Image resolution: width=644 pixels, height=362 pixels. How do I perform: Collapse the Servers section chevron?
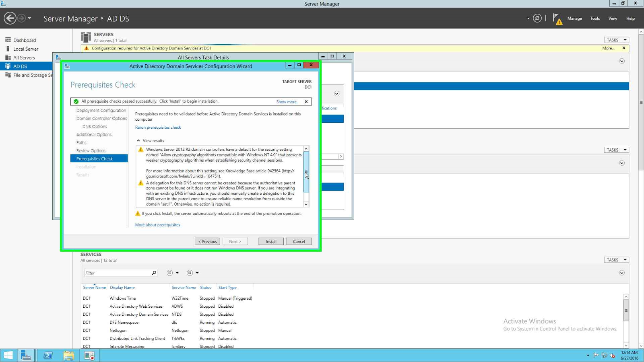[x=622, y=61]
